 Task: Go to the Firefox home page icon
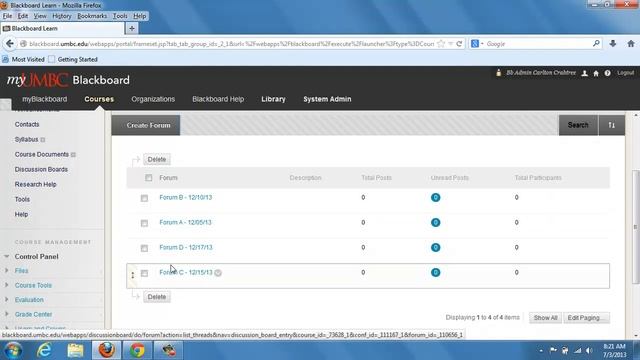(x=631, y=44)
